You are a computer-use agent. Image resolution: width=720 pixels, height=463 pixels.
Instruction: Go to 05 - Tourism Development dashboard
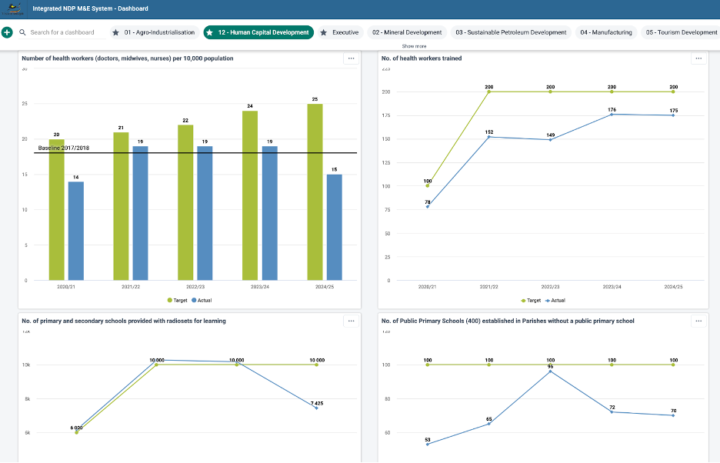(x=682, y=32)
